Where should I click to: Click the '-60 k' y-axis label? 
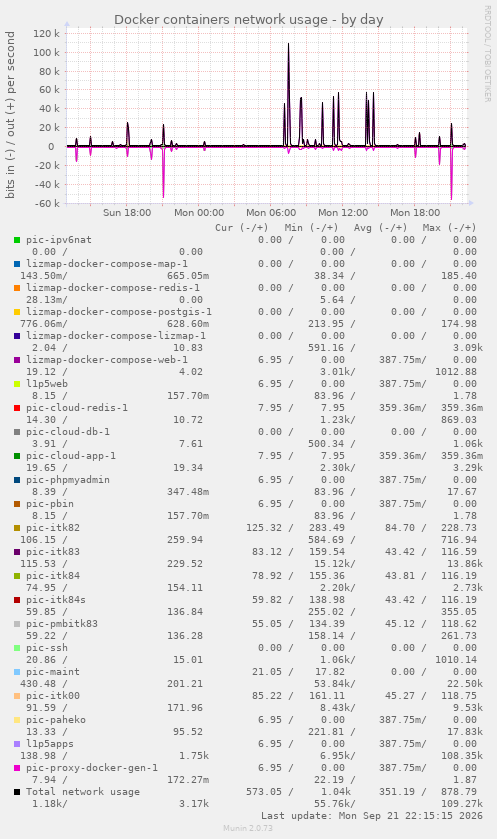[x=45, y=203]
